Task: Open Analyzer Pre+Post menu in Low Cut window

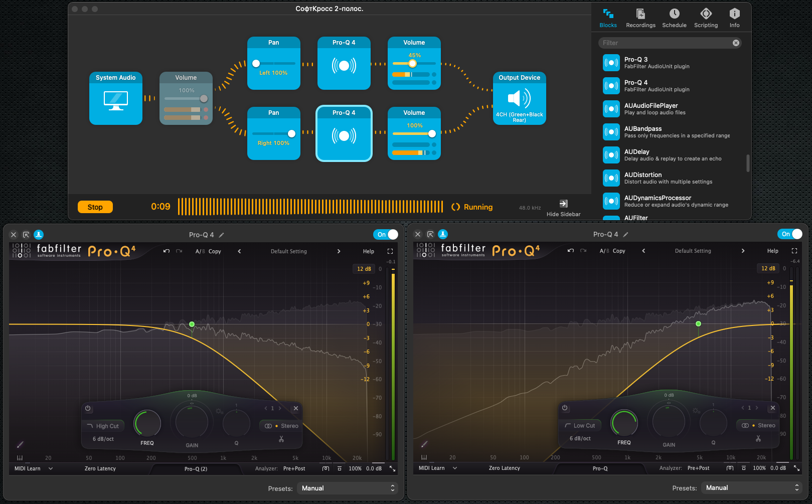Action: 699,468
